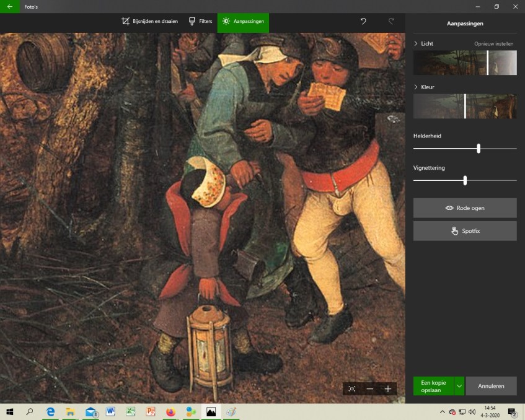The height and width of the screenshot is (420, 525).
Task: Undo the last adjustment
Action: [363, 21]
